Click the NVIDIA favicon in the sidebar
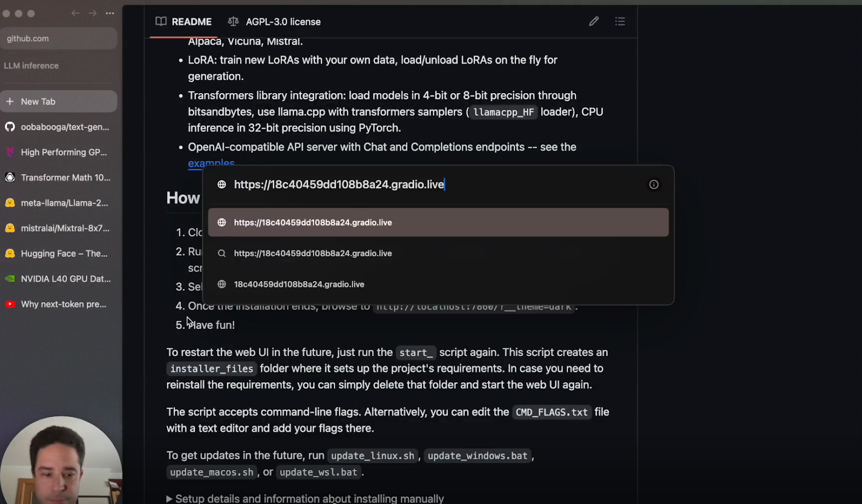The height and width of the screenshot is (504, 862). (10, 279)
